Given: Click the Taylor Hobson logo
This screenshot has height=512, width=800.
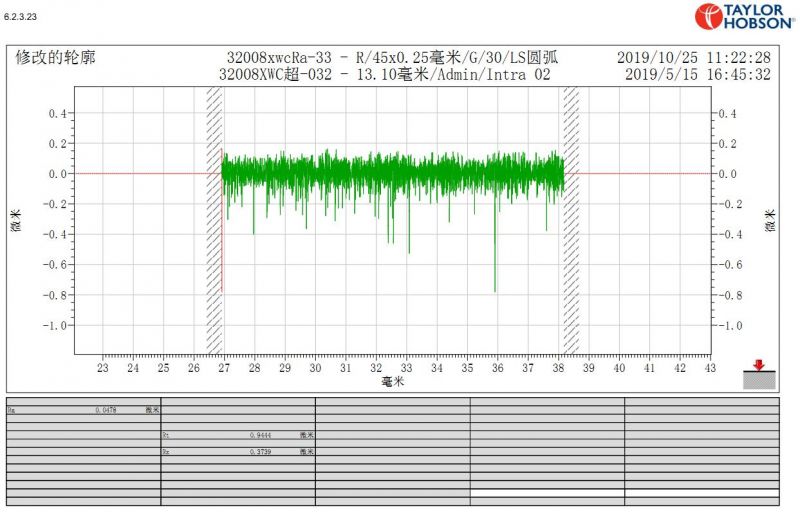Looking at the screenshot, I should coord(744,16).
